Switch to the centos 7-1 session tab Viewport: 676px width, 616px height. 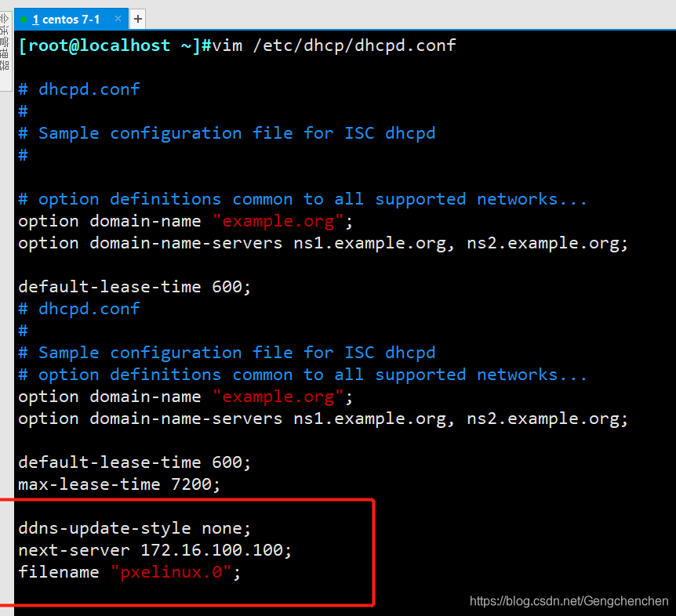pos(71,20)
